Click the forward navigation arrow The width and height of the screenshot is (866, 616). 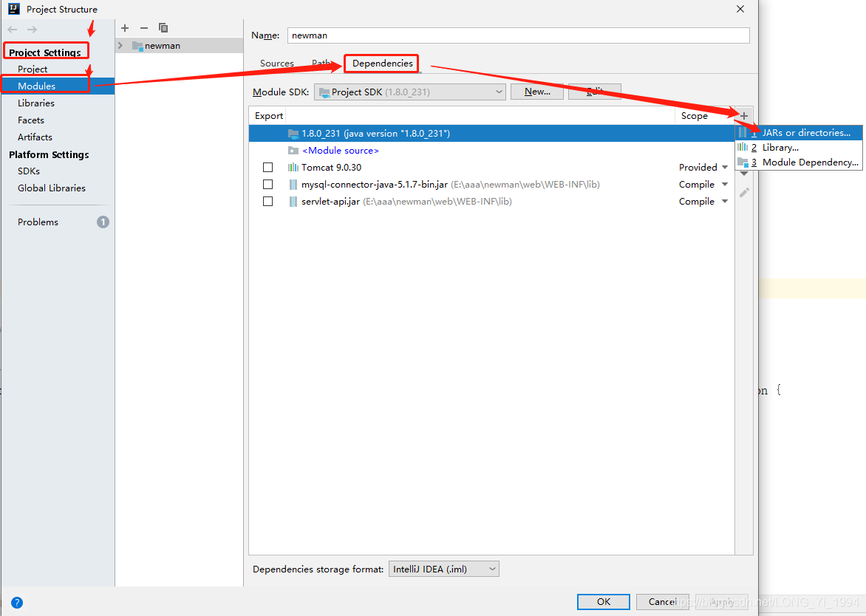[32, 30]
